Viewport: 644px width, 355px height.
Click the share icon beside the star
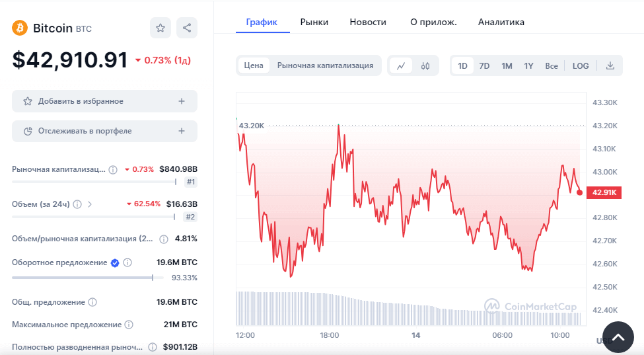[187, 28]
